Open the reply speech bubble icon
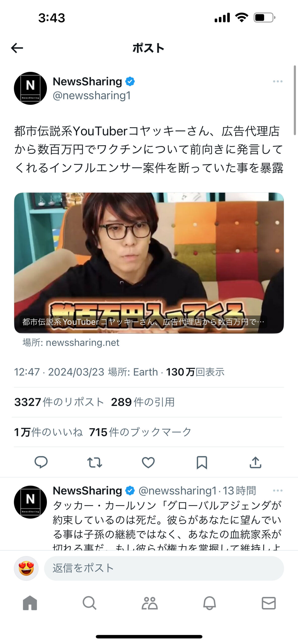 pos(41,462)
